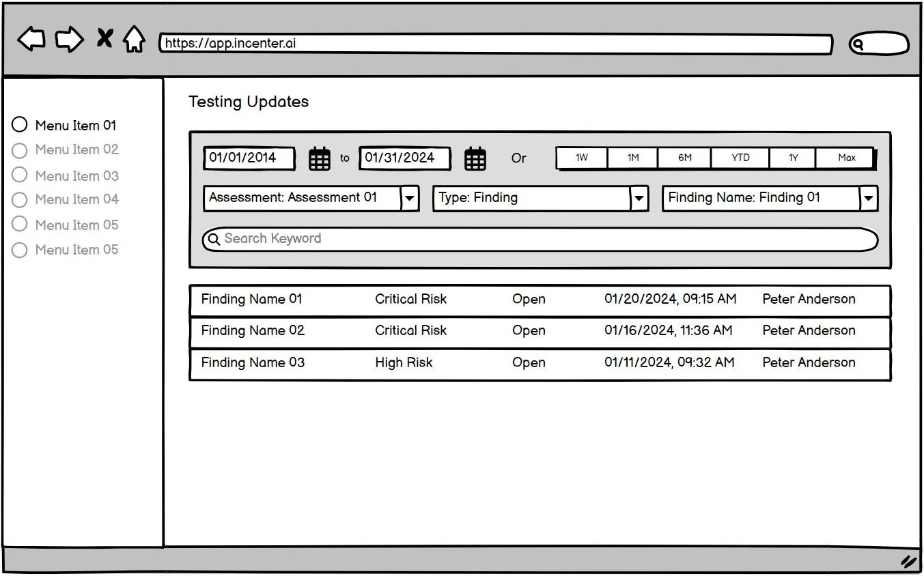The image size is (924, 576).
Task: Click Open status in Finding Name 03 row
Action: point(529,363)
